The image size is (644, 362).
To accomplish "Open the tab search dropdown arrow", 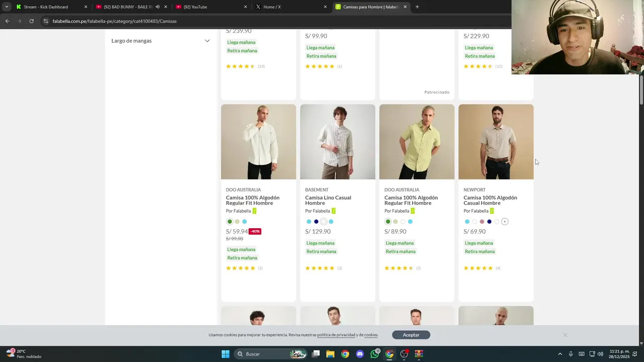I will [7, 7].
